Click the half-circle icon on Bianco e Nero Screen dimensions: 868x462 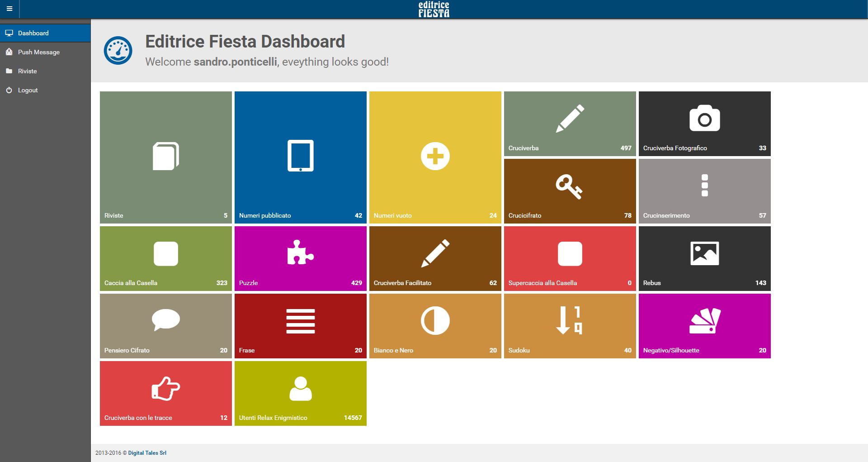[435, 321]
